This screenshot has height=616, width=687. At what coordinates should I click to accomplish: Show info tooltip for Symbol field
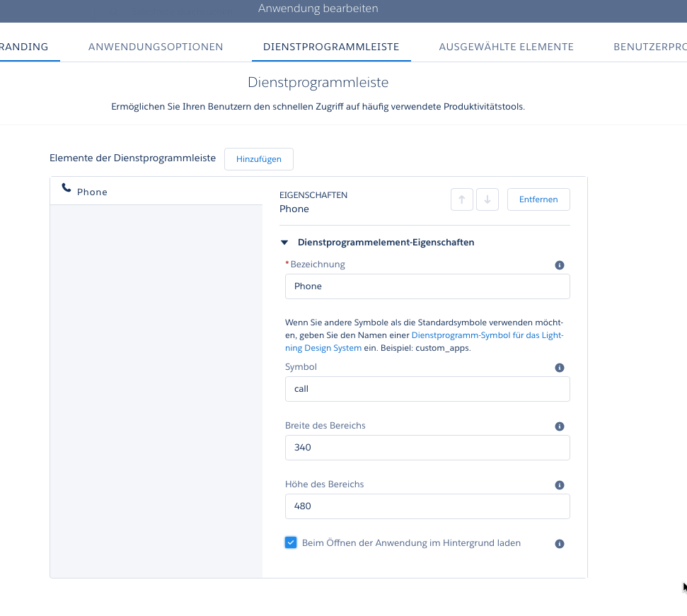pyautogui.click(x=560, y=367)
